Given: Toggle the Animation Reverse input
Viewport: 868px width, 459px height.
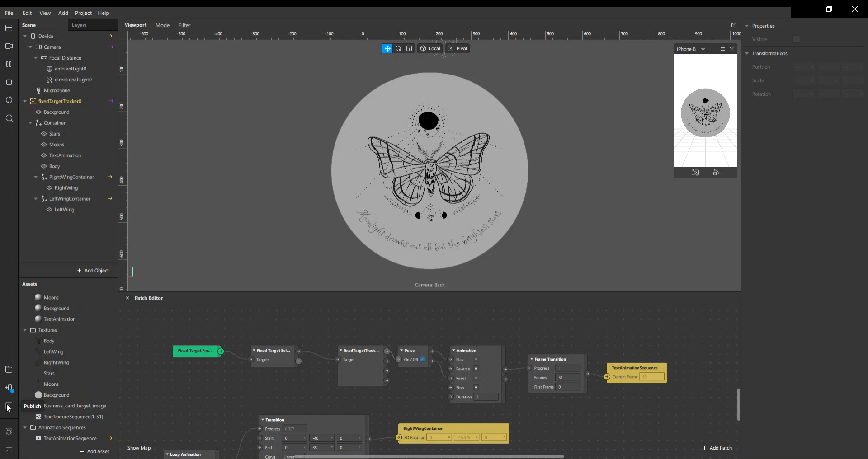Looking at the screenshot, I should click(x=476, y=369).
